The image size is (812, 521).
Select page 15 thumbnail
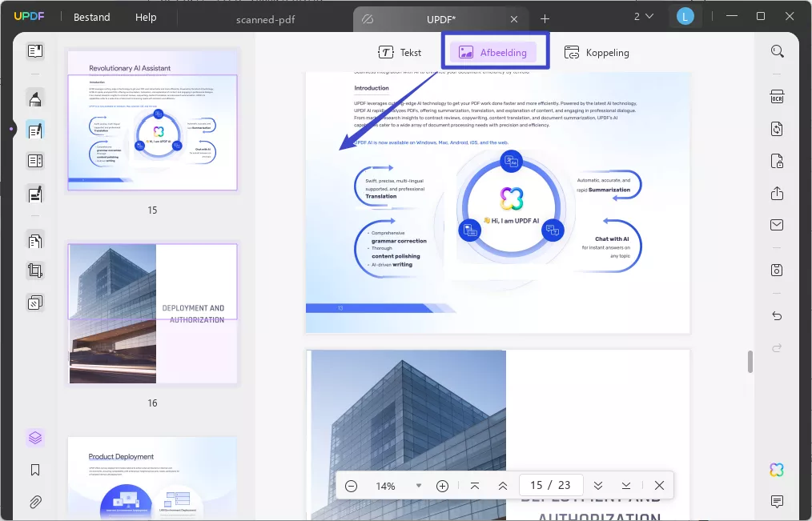pyautogui.click(x=152, y=121)
